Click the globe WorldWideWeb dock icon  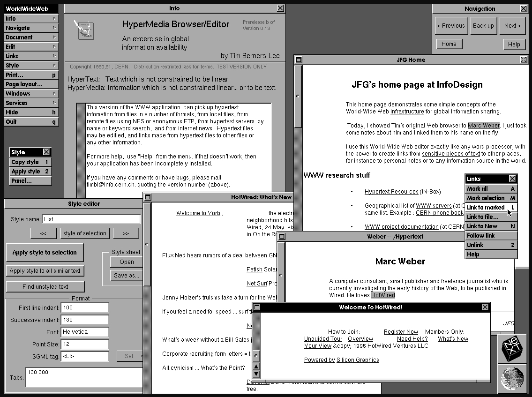coord(512,379)
